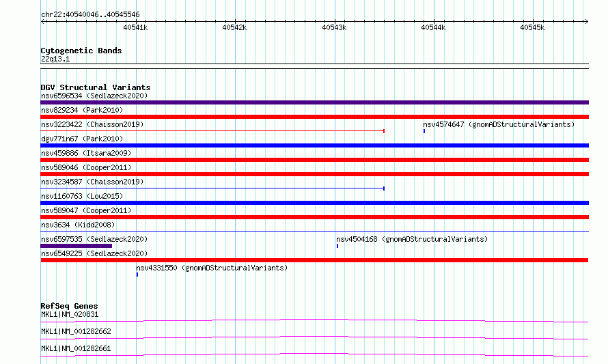
Task: Click the small blue nsv4574647 variant marker
Action: coord(424,131)
